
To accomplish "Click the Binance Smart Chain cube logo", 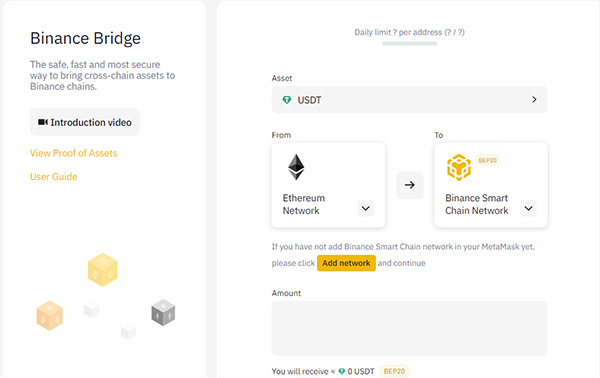I will (x=458, y=167).
